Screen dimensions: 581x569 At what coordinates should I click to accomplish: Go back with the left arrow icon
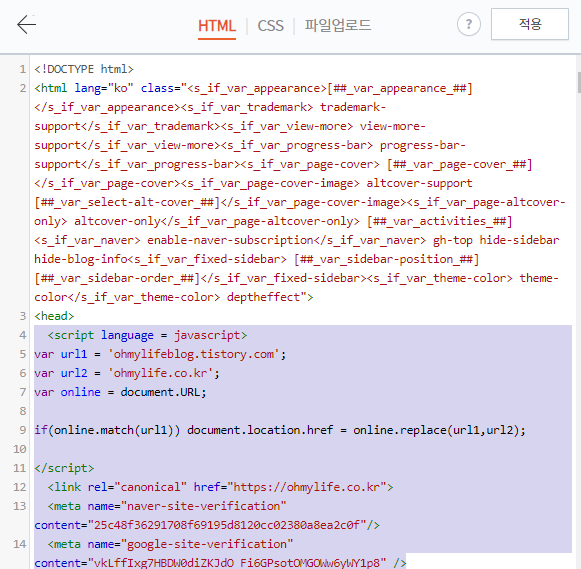click(x=26, y=24)
